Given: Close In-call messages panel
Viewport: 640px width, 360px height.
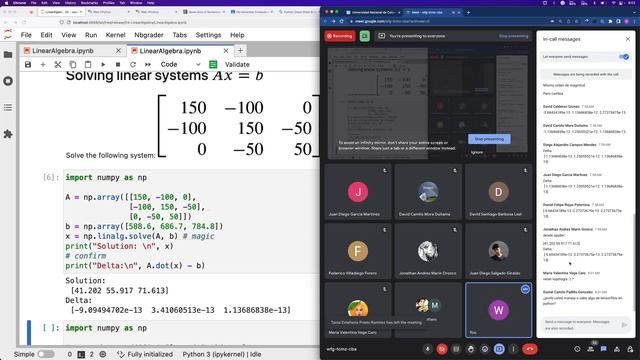Looking at the screenshot, I should point(628,39).
